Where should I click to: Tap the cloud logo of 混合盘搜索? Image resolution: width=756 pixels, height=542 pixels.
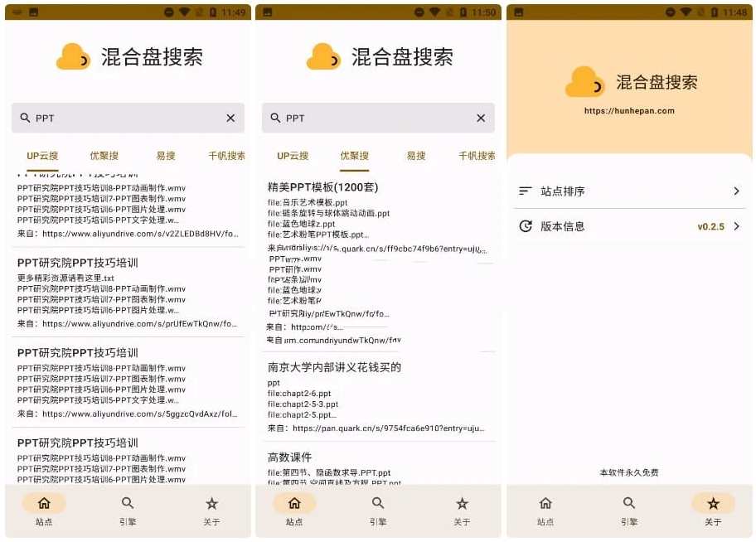tap(73, 56)
